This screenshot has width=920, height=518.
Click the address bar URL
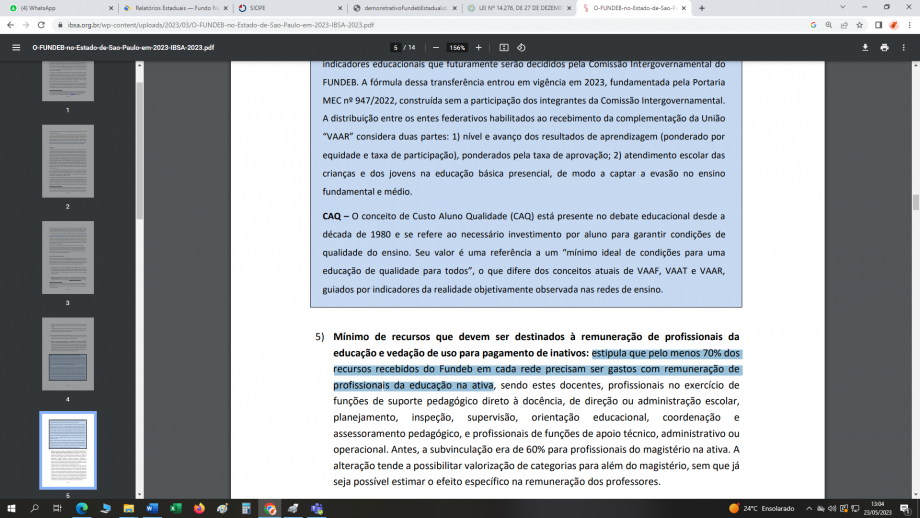point(221,25)
